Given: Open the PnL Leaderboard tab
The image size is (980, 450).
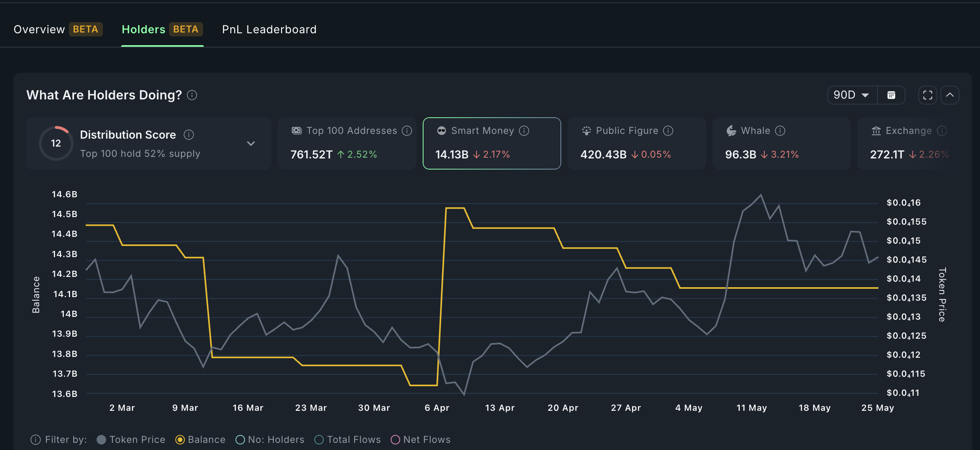Looking at the screenshot, I should (269, 29).
